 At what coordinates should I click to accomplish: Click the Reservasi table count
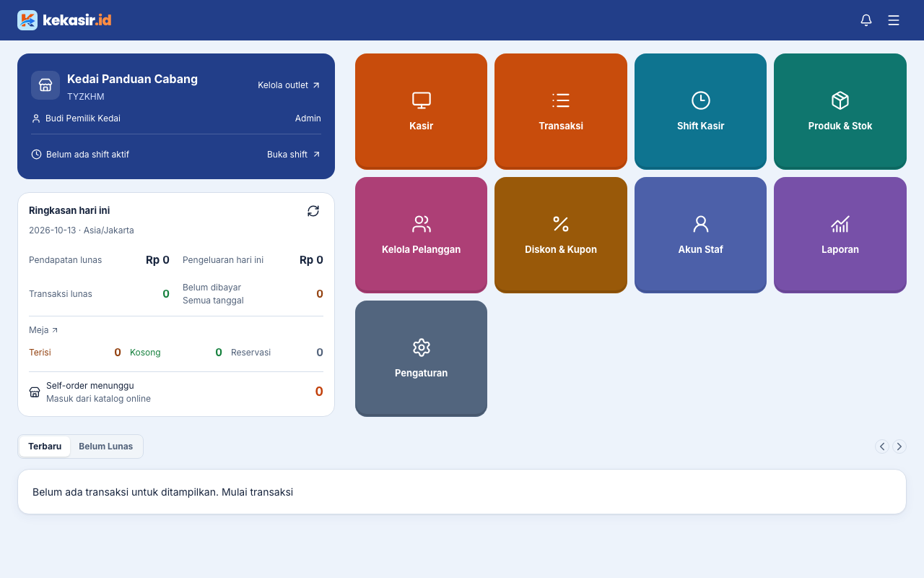(x=277, y=353)
